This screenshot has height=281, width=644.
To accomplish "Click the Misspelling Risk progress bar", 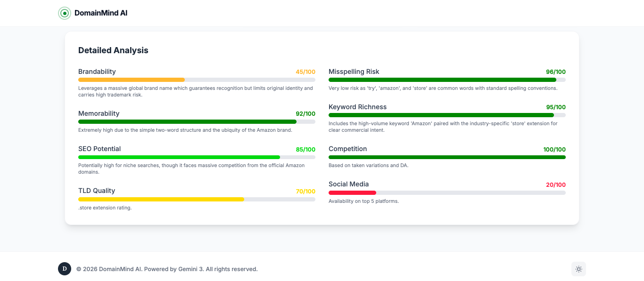I will (x=447, y=80).
